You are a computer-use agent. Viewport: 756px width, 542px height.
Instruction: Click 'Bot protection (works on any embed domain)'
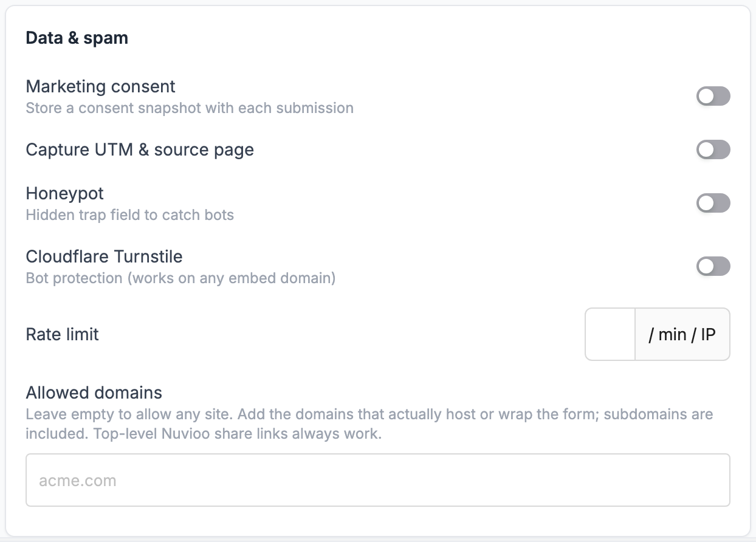(x=180, y=278)
